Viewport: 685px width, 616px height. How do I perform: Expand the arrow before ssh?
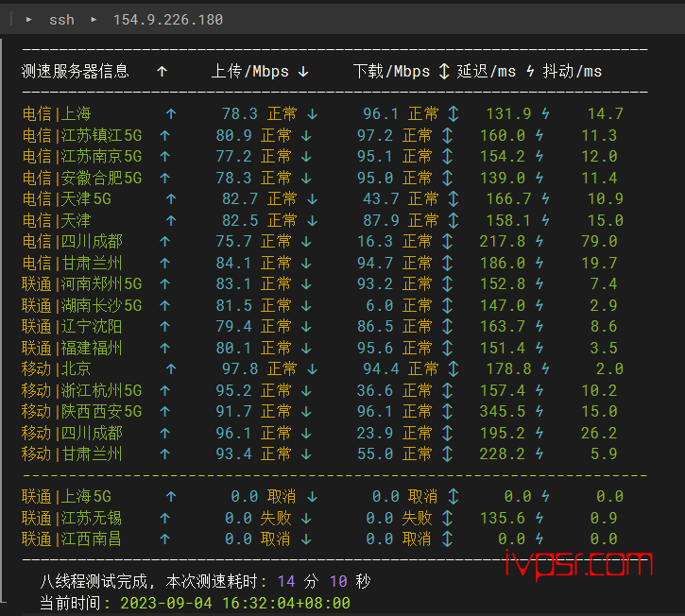(x=29, y=20)
